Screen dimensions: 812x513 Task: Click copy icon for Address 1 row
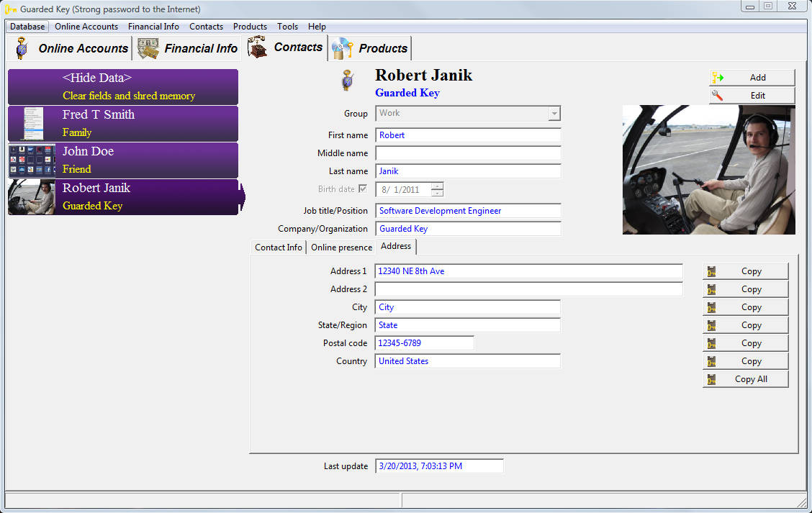tap(711, 271)
